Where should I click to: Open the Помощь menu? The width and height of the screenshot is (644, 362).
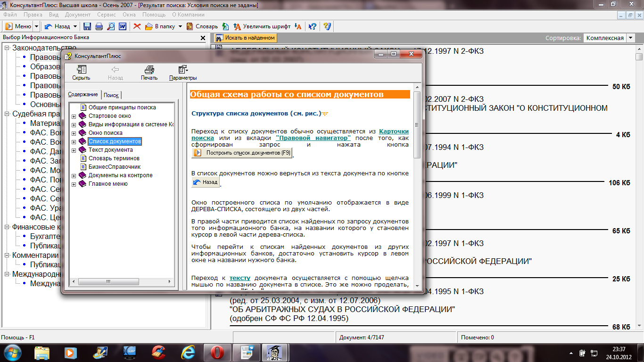point(154,15)
